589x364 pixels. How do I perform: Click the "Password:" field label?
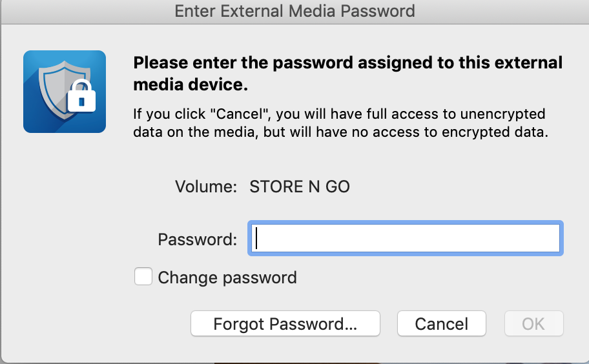tap(197, 239)
